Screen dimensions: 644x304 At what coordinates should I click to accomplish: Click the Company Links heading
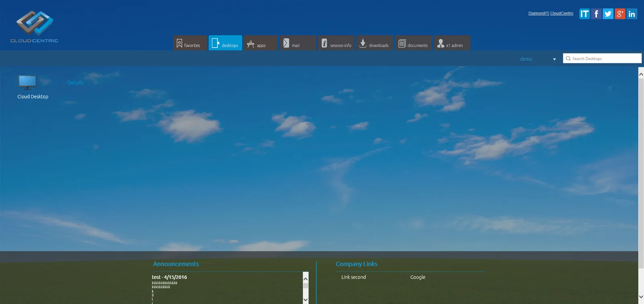pyautogui.click(x=357, y=264)
